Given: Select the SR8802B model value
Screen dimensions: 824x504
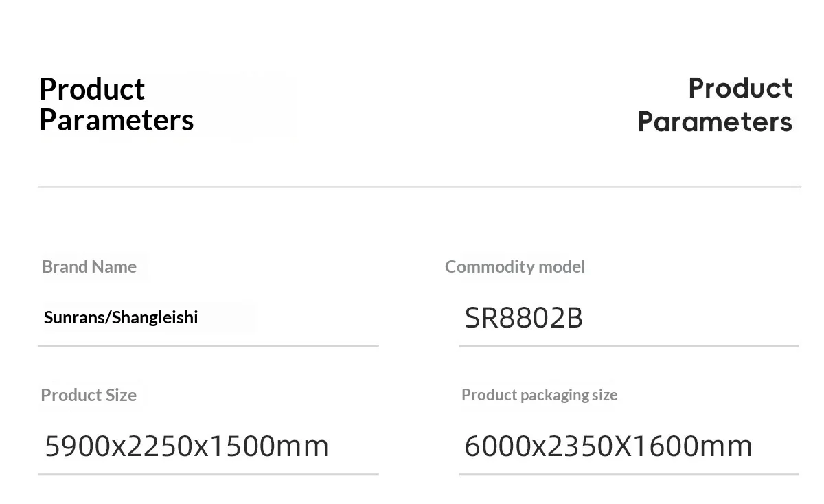Looking at the screenshot, I should [524, 318].
